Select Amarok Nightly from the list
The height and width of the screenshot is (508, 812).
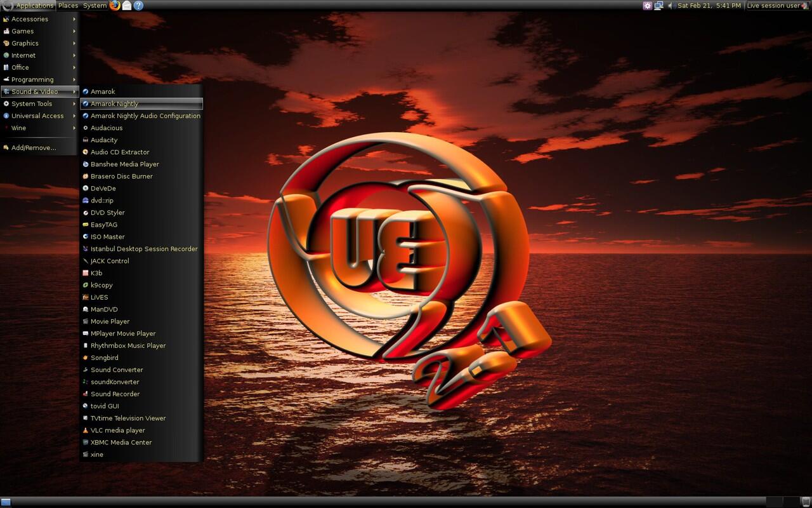coord(115,104)
